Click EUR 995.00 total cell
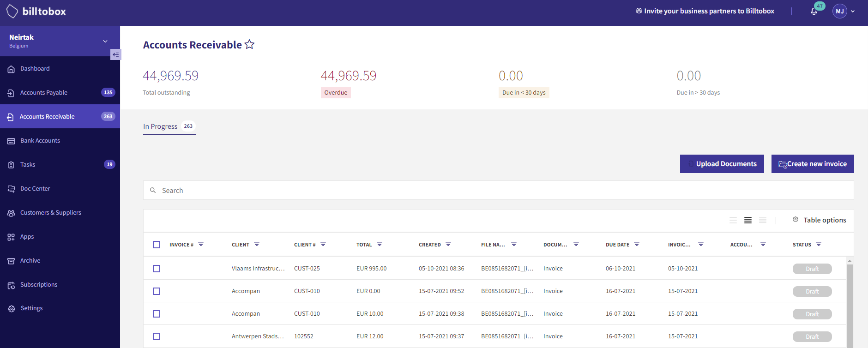The height and width of the screenshot is (348, 868). click(372, 269)
